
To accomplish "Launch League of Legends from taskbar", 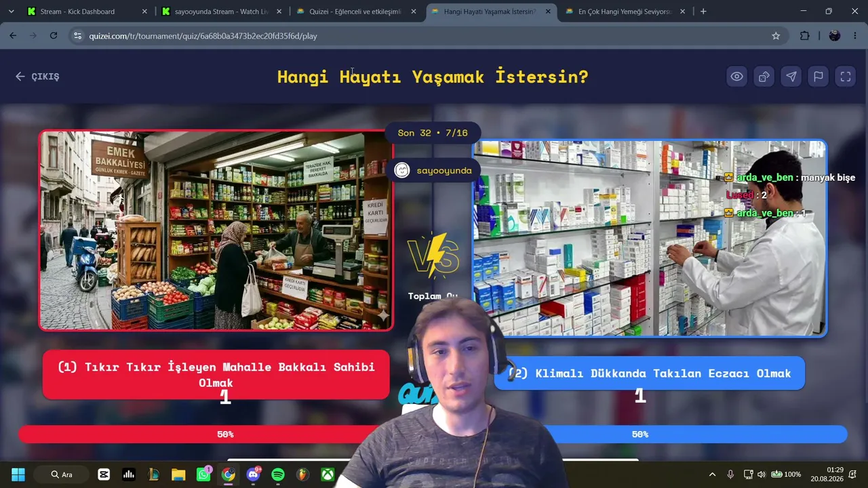I will pos(153,474).
